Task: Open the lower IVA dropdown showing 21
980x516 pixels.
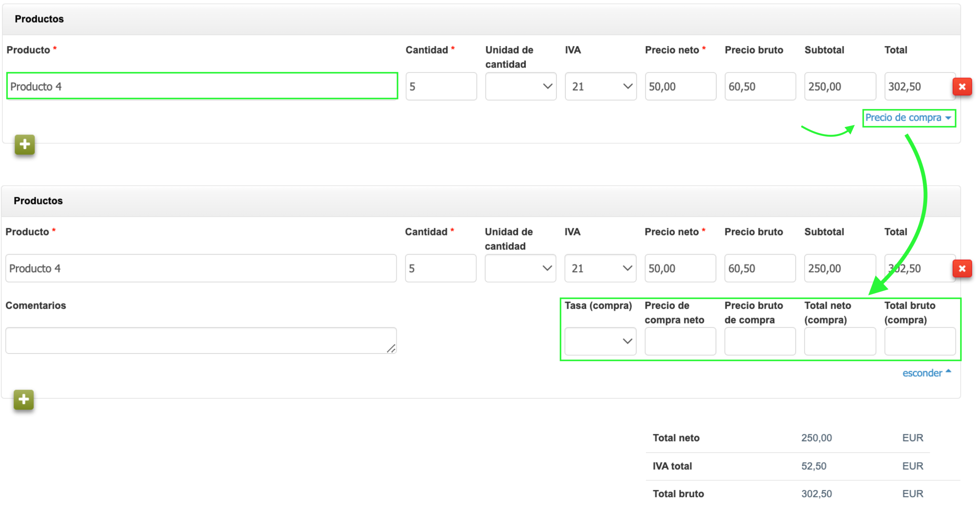Action: tap(600, 269)
